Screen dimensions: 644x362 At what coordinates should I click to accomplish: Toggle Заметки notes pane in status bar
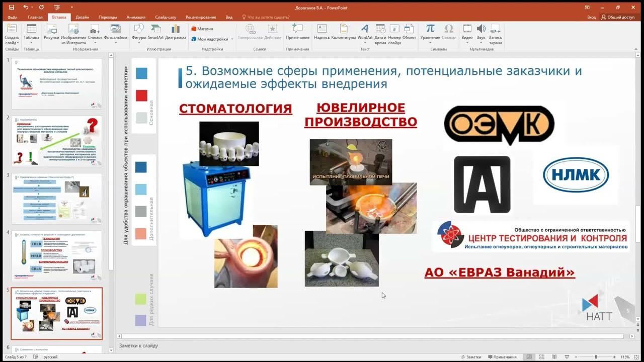click(x=471, y=357)
